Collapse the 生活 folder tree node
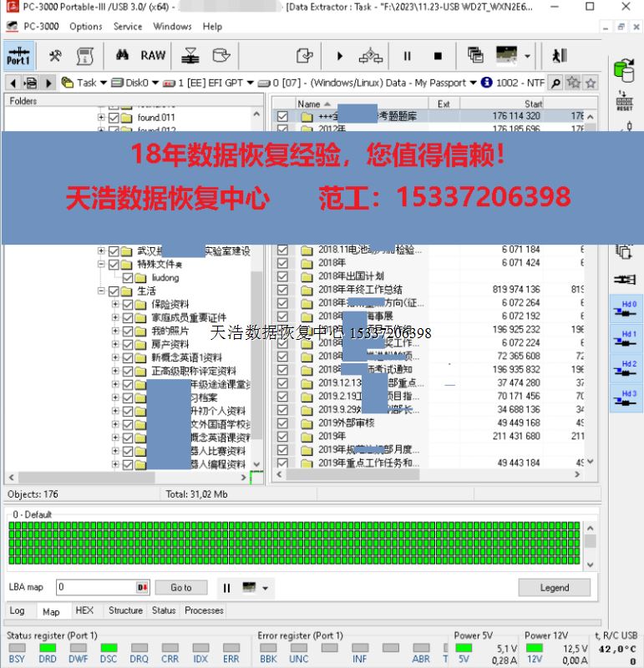Screen dimensions: 644x668 [102, 291]
